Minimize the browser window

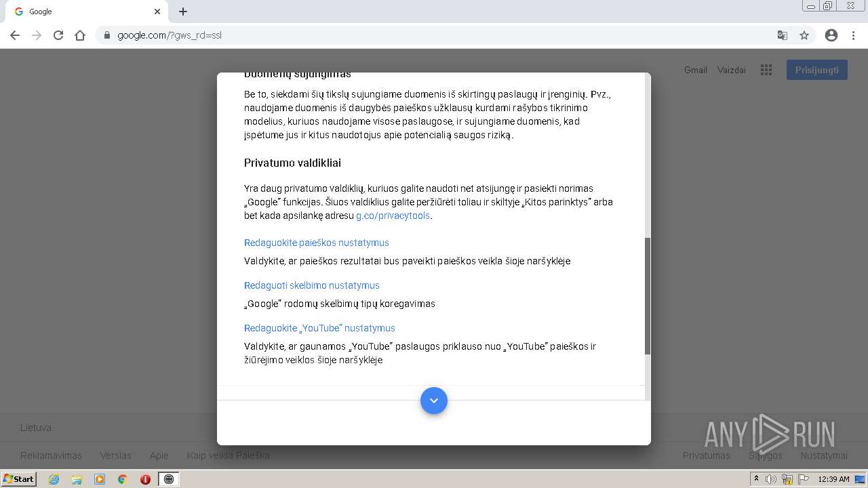pyautogui.click(x=811, y=5)
